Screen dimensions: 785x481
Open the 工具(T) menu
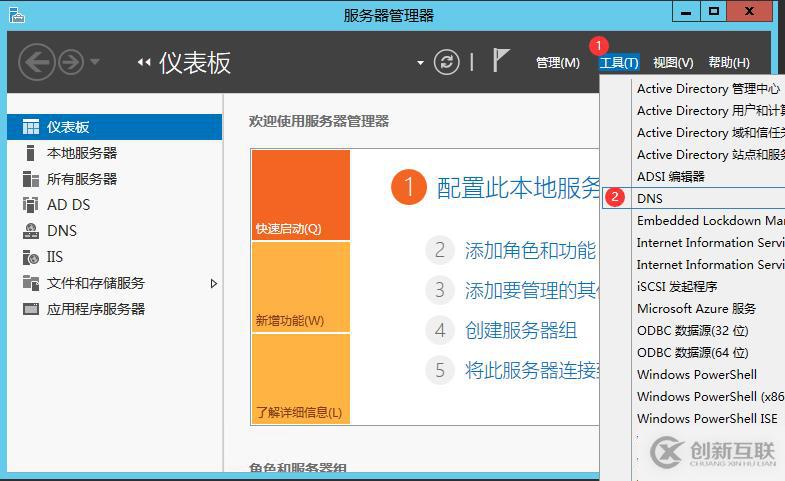pyautogui.click(x=619, y=63)
